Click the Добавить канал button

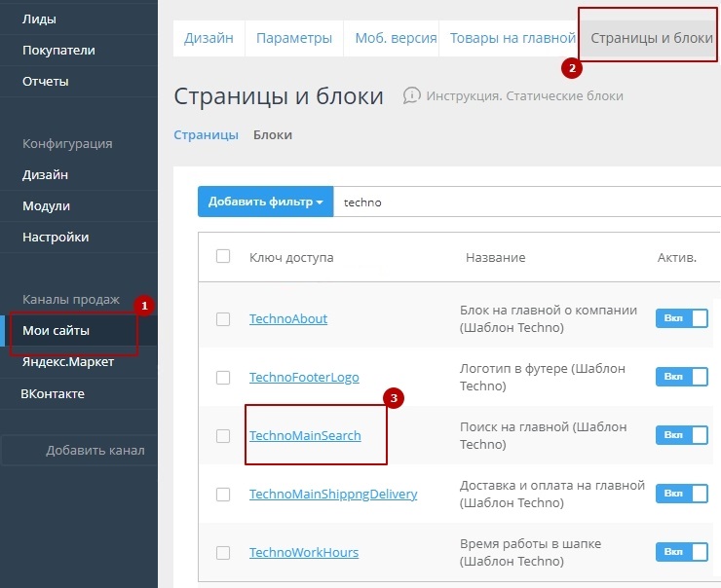95,450
